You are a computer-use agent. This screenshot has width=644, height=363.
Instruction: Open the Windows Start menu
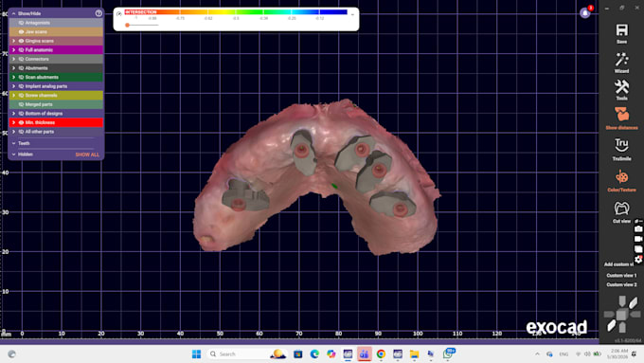[196, 354]
